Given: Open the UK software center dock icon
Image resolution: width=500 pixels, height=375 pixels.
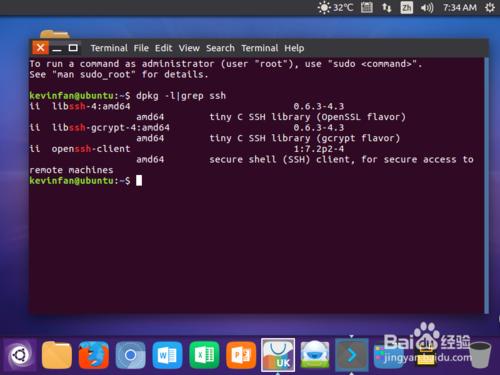Looking at the screenshot, I should click(278, 355).
